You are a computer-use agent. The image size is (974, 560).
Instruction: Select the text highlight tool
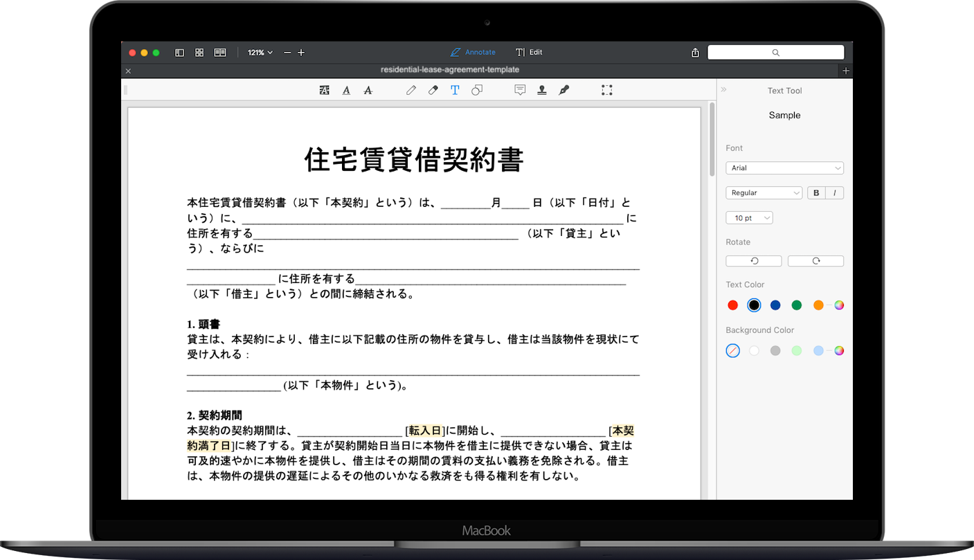(324, 90)
